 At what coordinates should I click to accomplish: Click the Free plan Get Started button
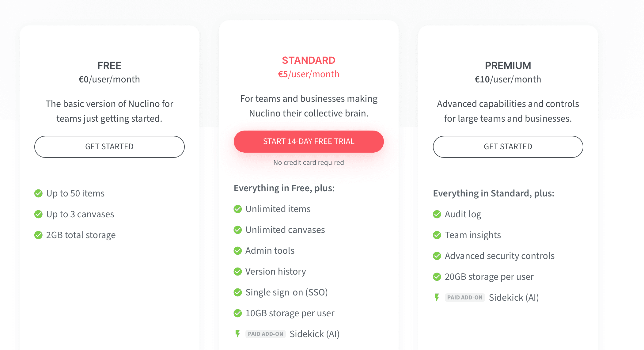[x=109, y=147]
